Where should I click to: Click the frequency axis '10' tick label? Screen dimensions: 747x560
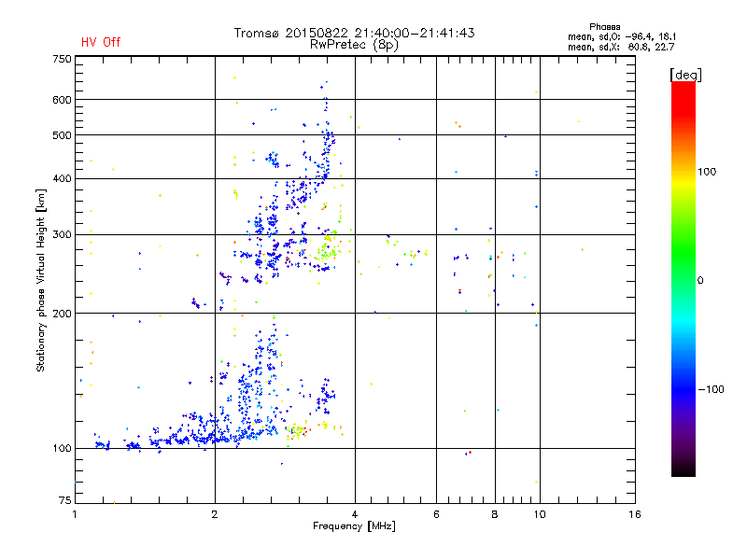pos(540,514)
